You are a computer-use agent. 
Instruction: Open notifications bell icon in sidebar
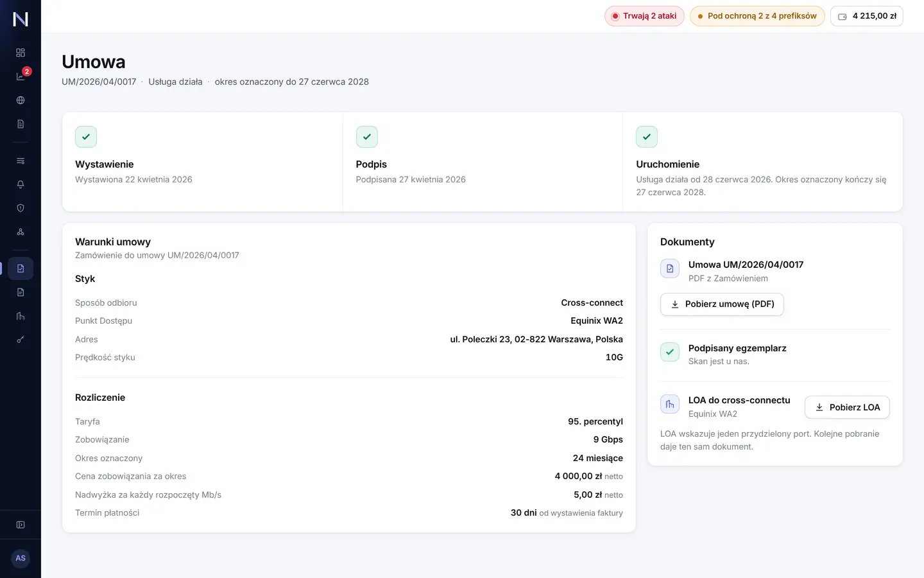[21, 184]
